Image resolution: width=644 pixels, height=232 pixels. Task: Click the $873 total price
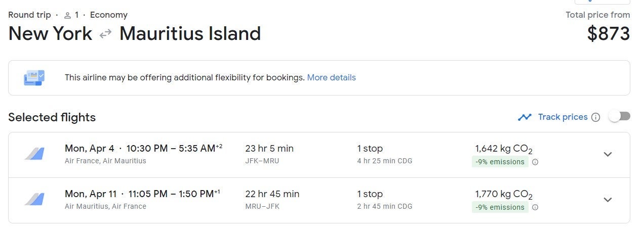[x=608, y=34]
